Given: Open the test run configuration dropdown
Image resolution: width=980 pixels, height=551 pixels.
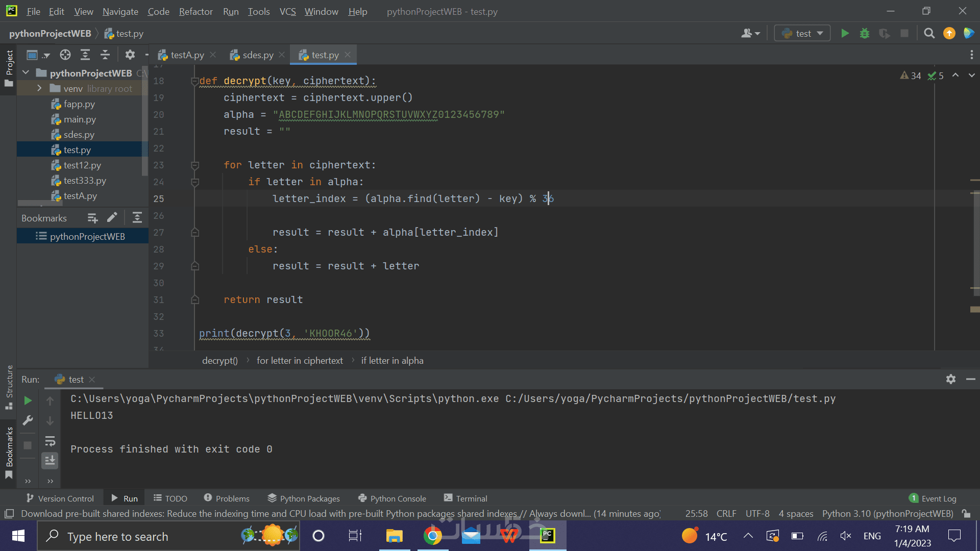Looking at the screenshot, I should tap(803, 34).
